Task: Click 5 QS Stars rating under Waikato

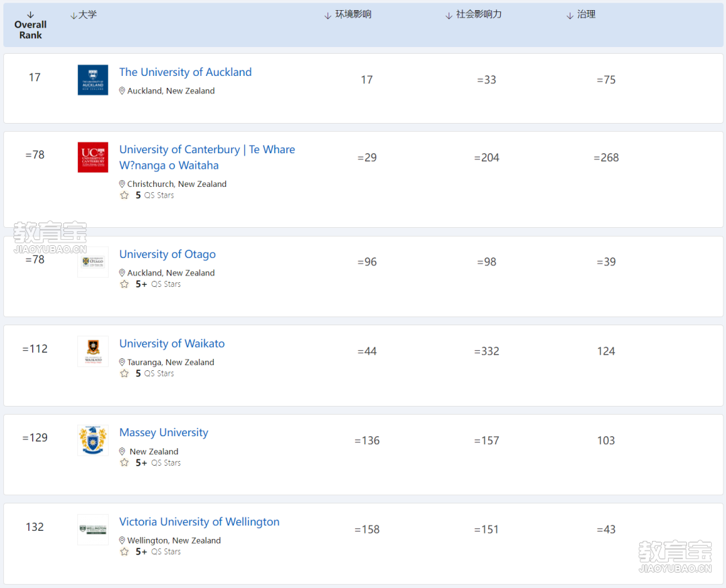Action: point(155,374)
